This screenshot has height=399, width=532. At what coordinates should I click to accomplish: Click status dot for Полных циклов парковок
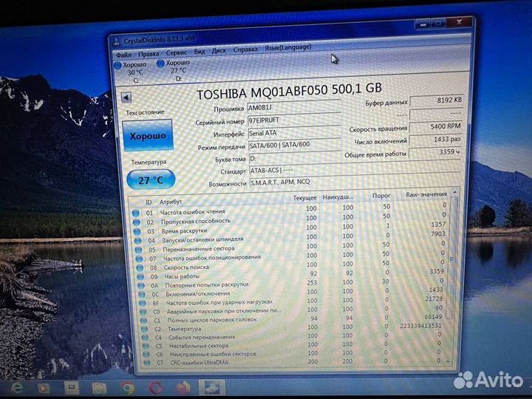pyautogui.click(x=144, y=320)
